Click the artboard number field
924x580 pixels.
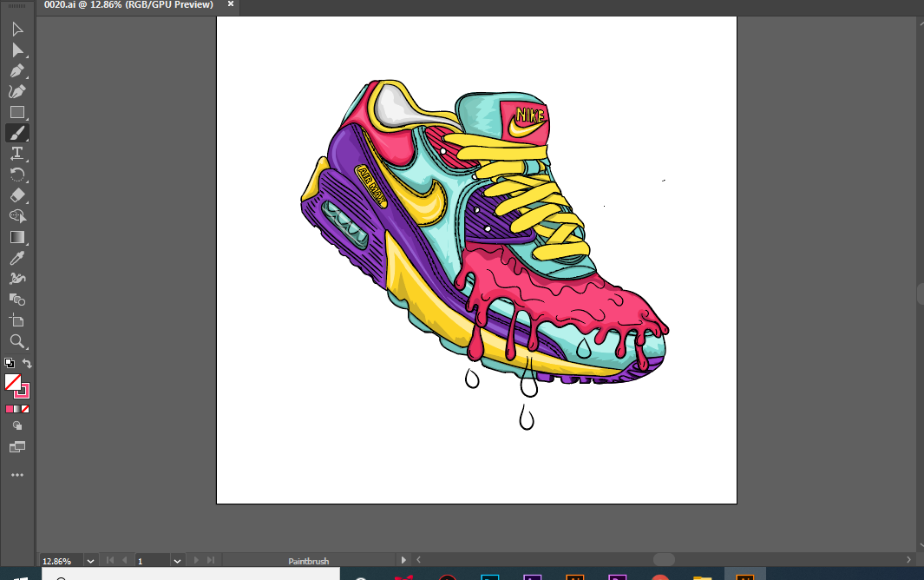(x=152, y=561)
